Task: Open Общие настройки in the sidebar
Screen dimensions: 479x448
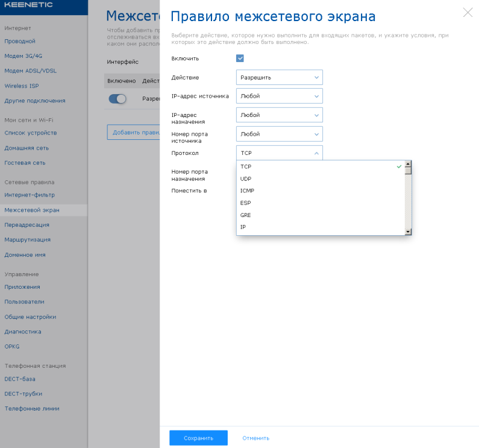Action: pos(30,317)
